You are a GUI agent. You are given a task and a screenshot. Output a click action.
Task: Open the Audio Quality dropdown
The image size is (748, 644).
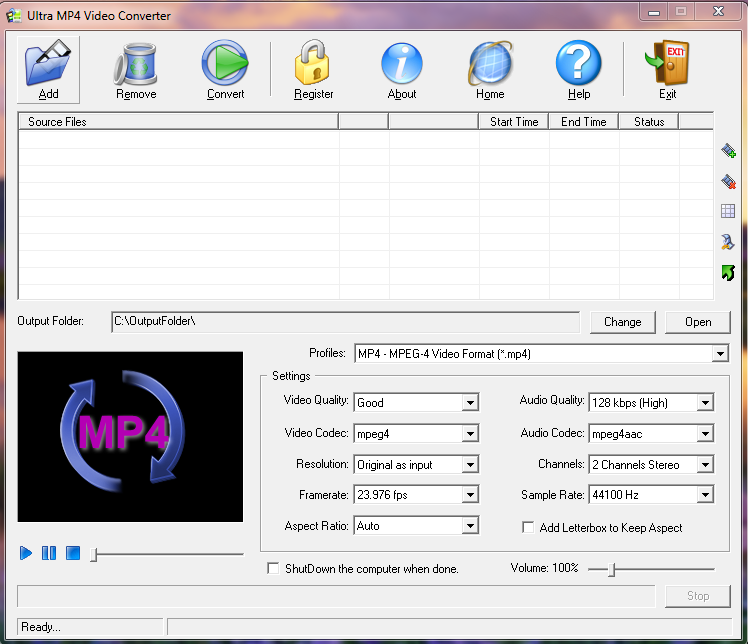coord(705,403)
